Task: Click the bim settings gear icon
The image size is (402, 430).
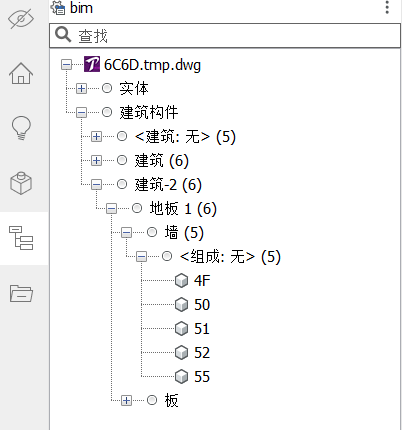Action: tap(58, 8)
